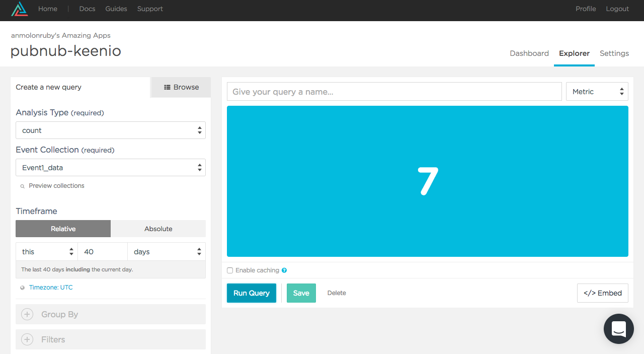Click the Embed button

coord(602,293)
